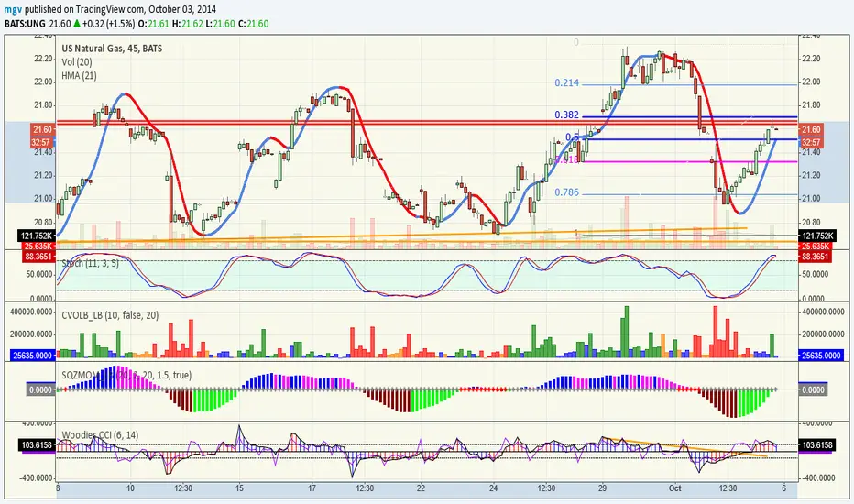
Task: Click the US Natural Gas, 45, BATS title
Action: 112,49
